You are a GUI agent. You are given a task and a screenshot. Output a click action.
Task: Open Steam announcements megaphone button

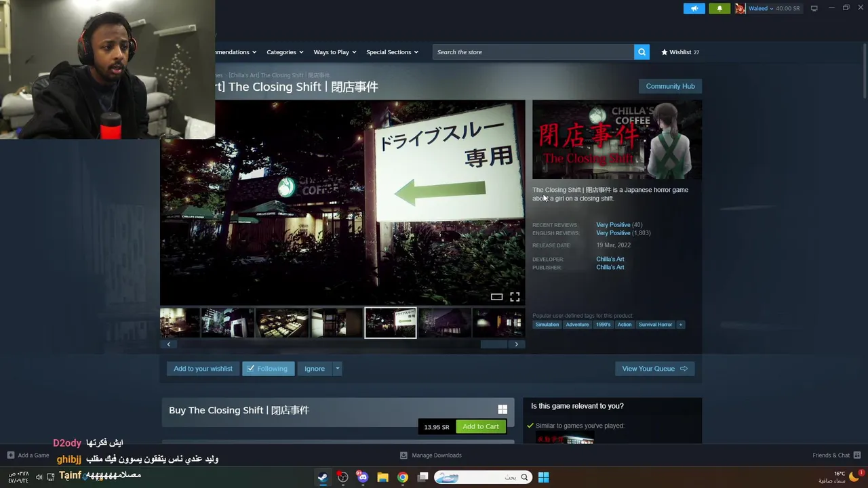pyautogui.click(x=694, y=8)
